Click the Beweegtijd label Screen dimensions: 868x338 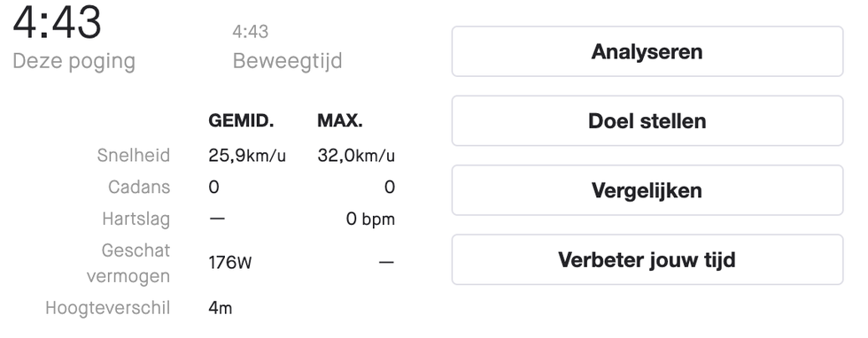[x=287, y=60]
